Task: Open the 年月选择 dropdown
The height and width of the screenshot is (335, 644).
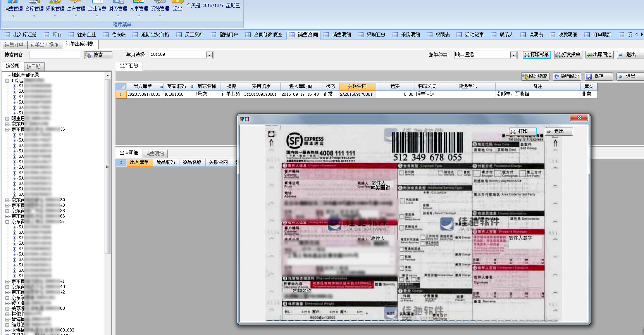Action: (x=209, y=55)
